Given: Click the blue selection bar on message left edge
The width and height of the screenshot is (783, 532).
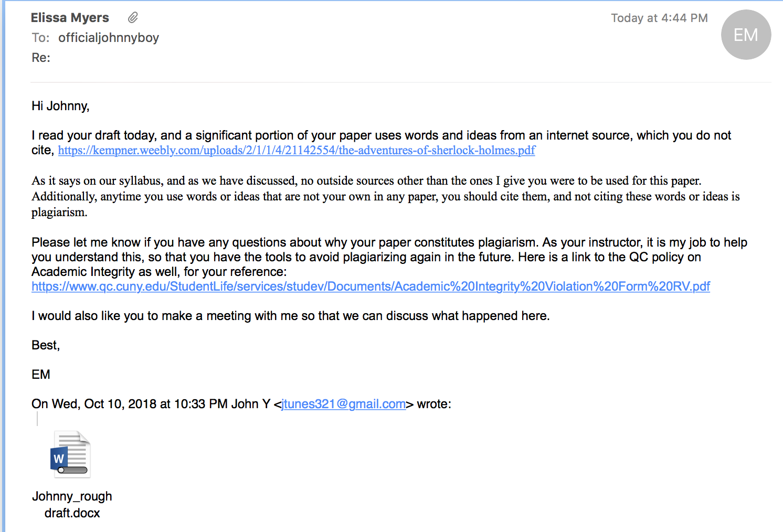Looking at the screenshot, I should point(3,266).
